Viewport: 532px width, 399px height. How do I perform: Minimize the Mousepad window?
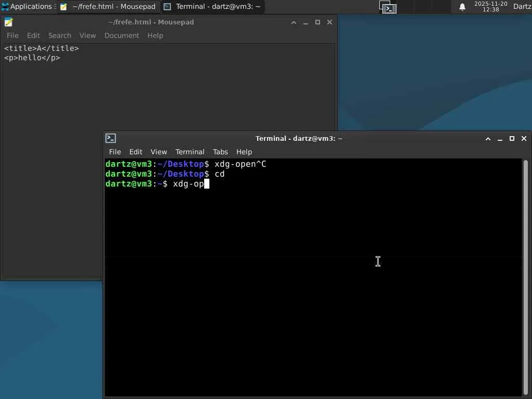(x=305, y=22)
